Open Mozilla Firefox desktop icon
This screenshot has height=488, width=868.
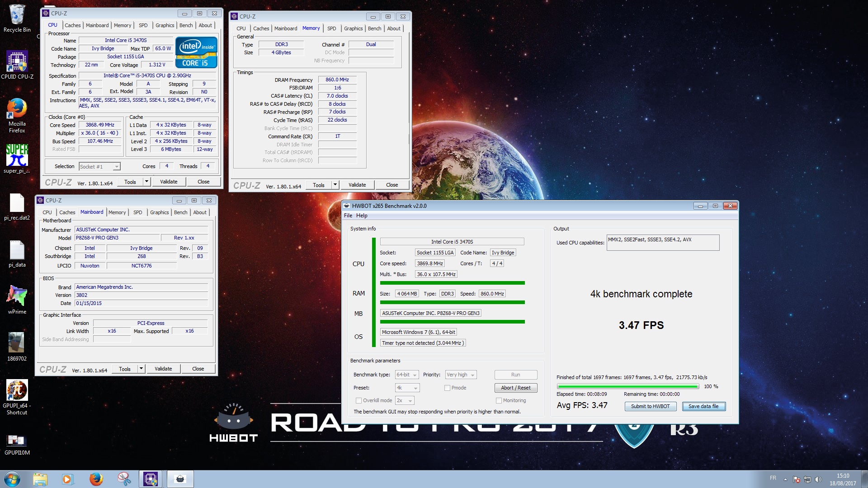click(x=17, y=115)
